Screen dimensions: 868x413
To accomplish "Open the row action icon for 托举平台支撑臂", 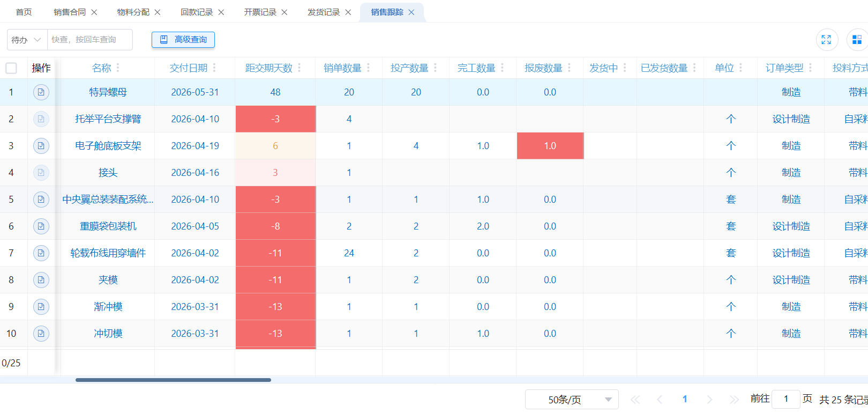I will click(x=41, y=119).
